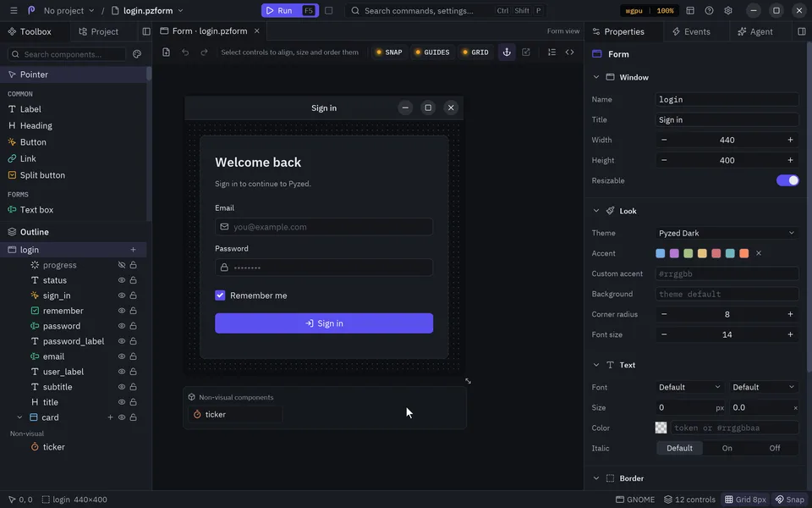The height and width of the screenshot is (508, 812).
Task: Open the Font weight dropdown
Action: [764, 387]
